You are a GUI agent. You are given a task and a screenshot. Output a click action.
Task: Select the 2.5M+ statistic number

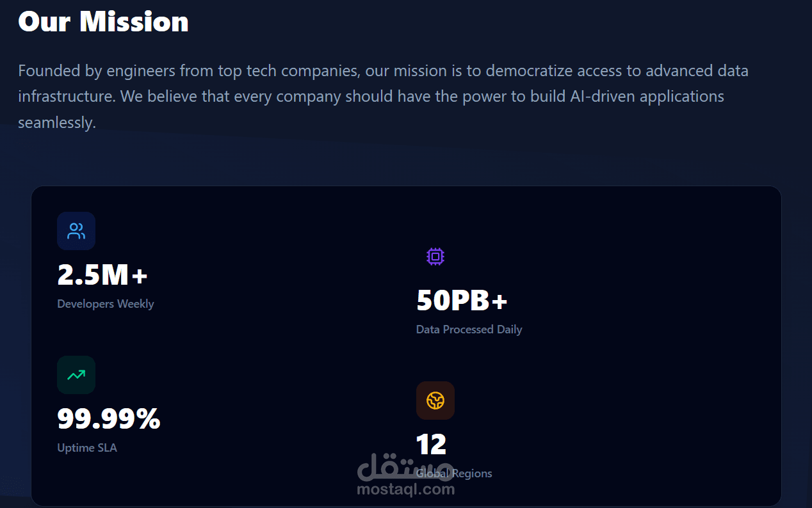coord(102,275)
